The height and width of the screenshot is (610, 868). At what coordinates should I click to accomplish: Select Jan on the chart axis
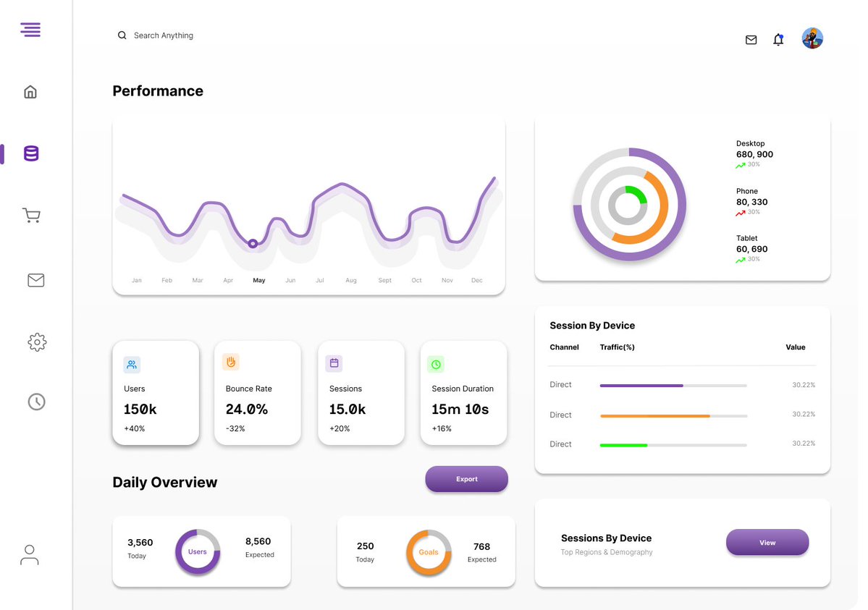[137, 280]
